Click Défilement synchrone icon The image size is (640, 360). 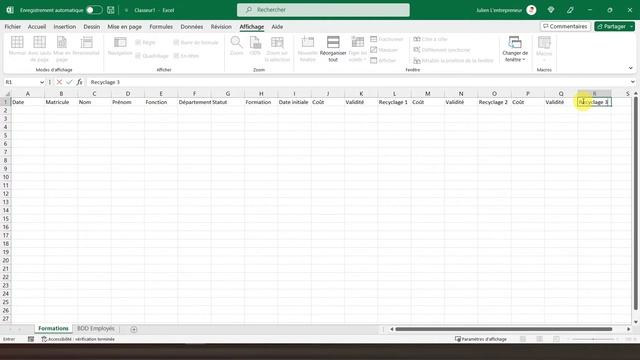(x=417, y=50)
